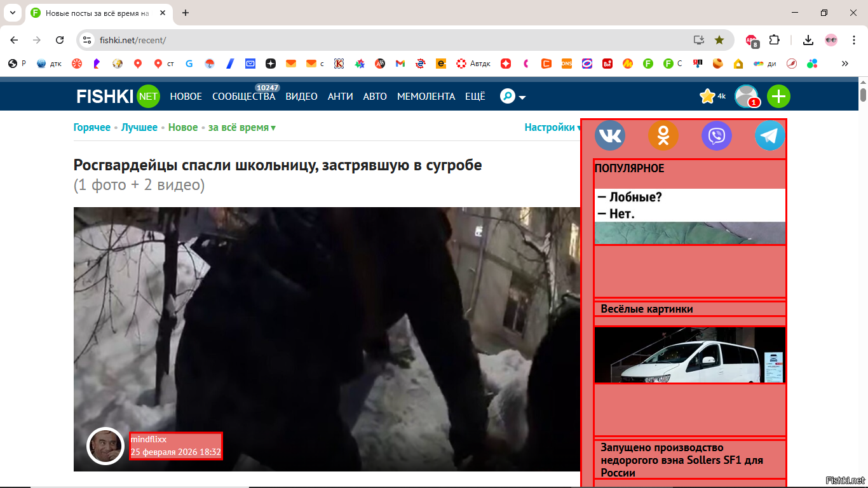The height and width of the screenshot is (488, 868).
Task: Bookmark this page with the star icon
Action: 719,40
